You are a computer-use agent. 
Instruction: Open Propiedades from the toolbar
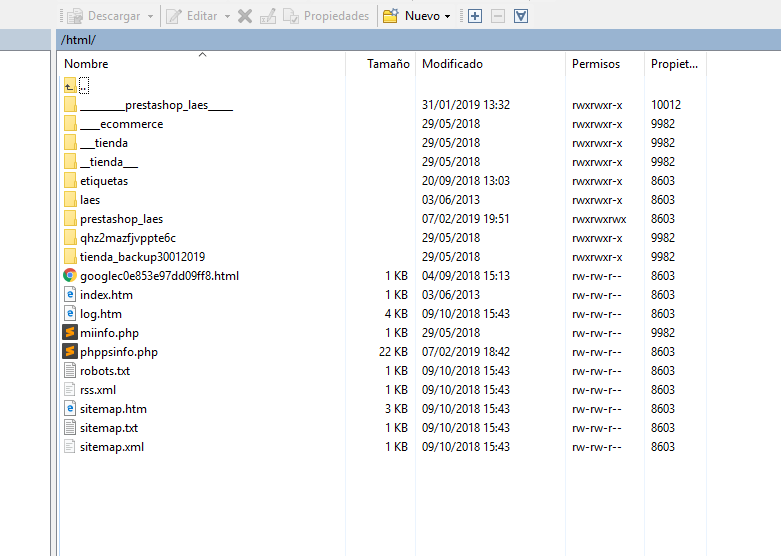click(326, 16)
